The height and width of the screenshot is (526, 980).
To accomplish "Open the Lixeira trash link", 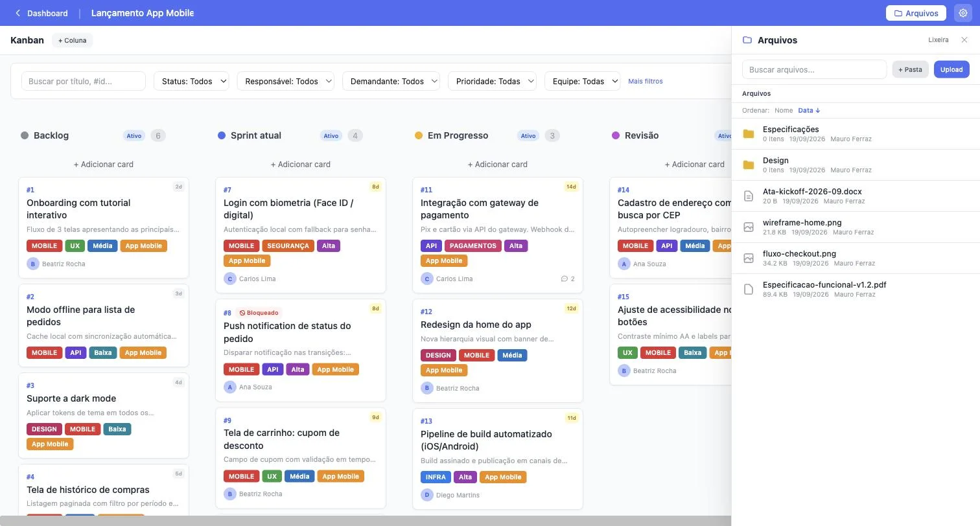I will pos(939,40).
